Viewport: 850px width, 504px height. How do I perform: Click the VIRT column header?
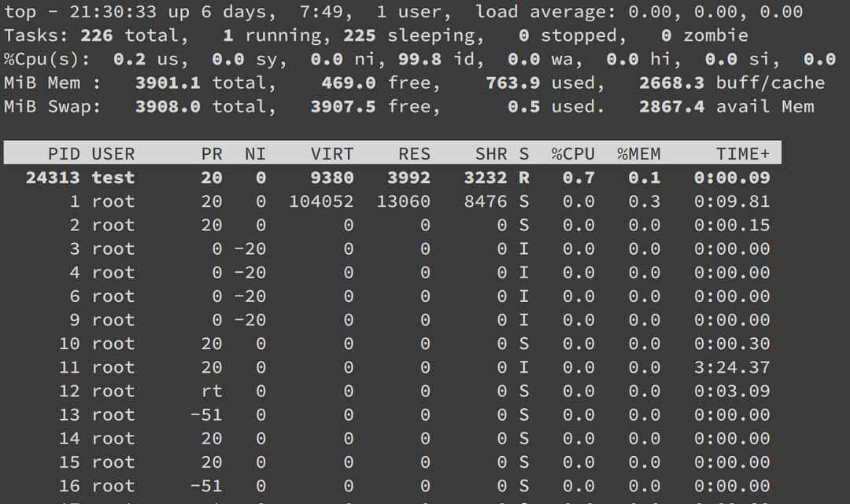(x=331, y=154)
